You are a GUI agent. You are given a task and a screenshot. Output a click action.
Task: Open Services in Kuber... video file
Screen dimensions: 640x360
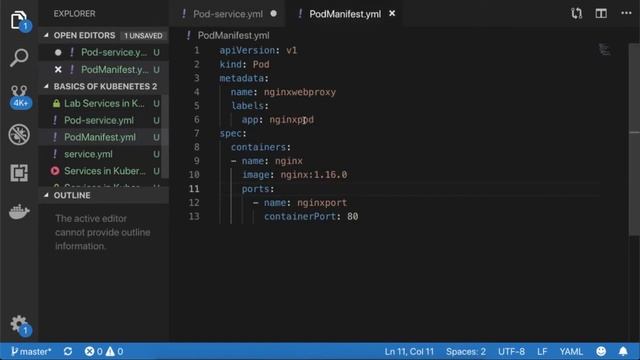pyautogui.click(x=104, y=171)
